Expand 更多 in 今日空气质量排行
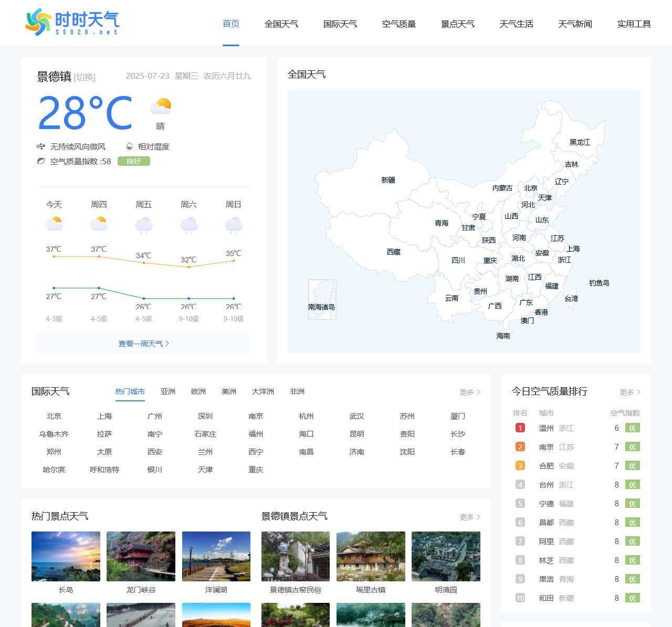Screen dimensions: 672x627 [627, 392]
